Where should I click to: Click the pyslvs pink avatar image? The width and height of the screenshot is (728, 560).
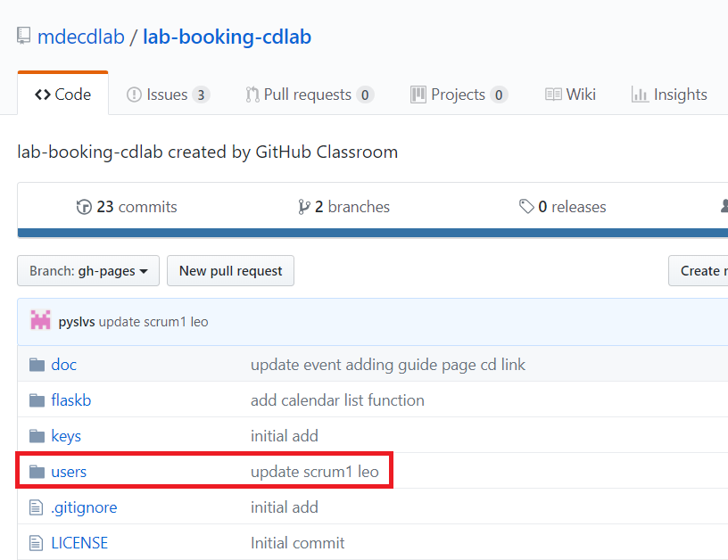40,319
